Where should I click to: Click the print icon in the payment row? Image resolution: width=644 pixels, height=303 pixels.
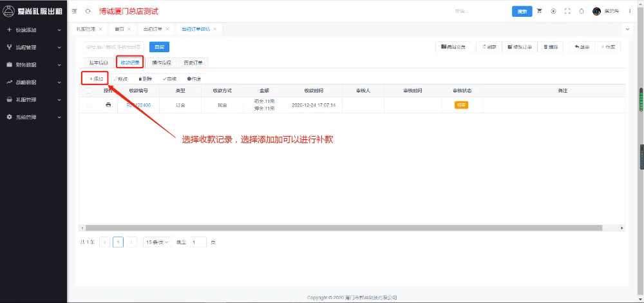[108, 105]
